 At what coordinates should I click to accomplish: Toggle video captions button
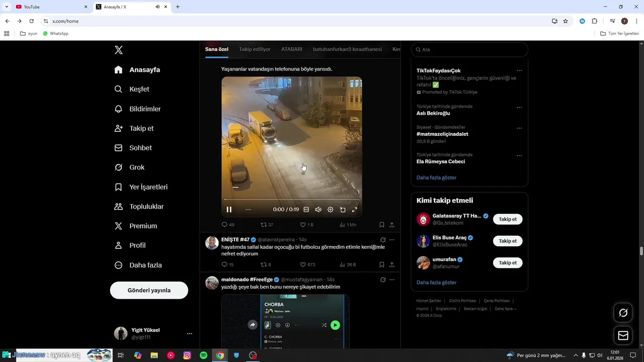click(x=306, y=210)
